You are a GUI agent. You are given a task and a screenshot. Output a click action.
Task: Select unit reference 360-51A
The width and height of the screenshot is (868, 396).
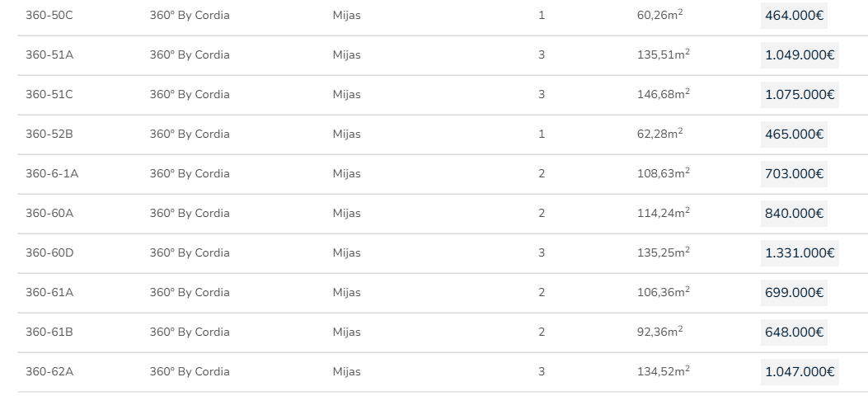tap(49, 55)
